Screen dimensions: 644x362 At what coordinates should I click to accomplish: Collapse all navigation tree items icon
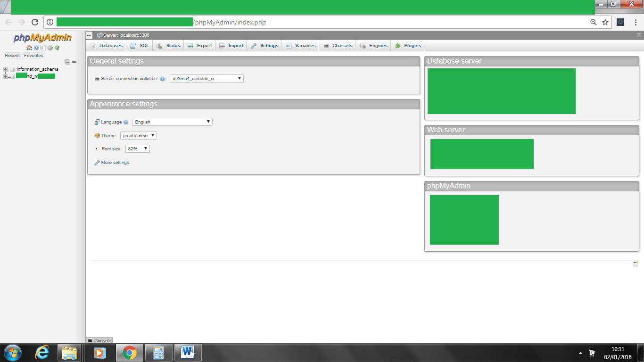67,62
